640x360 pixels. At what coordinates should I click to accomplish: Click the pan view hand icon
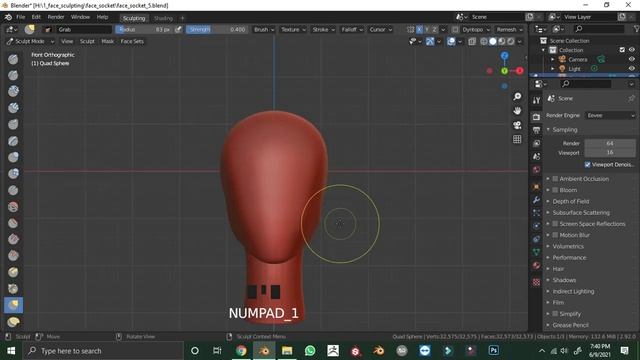click(x=517, y=111)
